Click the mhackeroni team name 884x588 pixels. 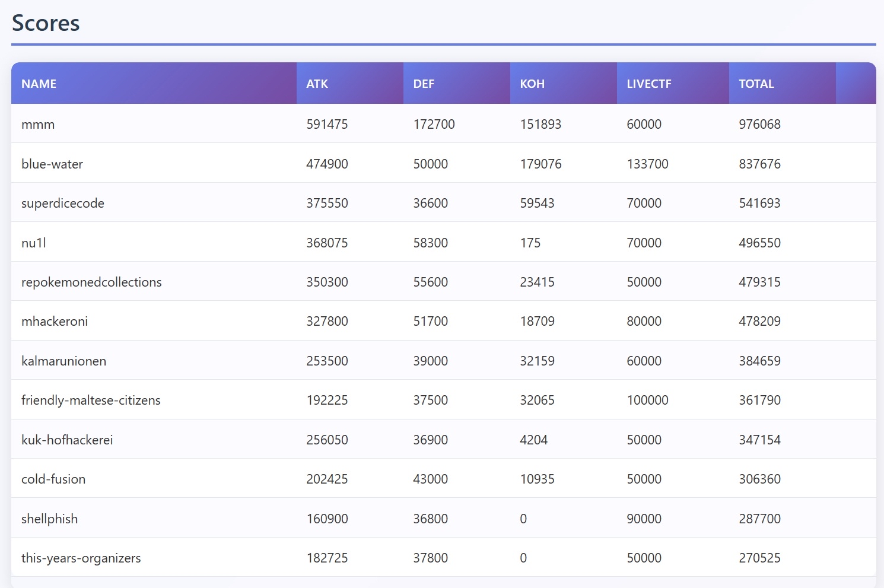[55, 322]
